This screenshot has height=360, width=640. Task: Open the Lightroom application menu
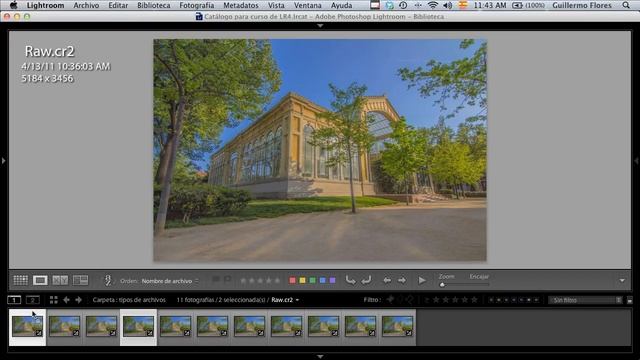point(45,5)
